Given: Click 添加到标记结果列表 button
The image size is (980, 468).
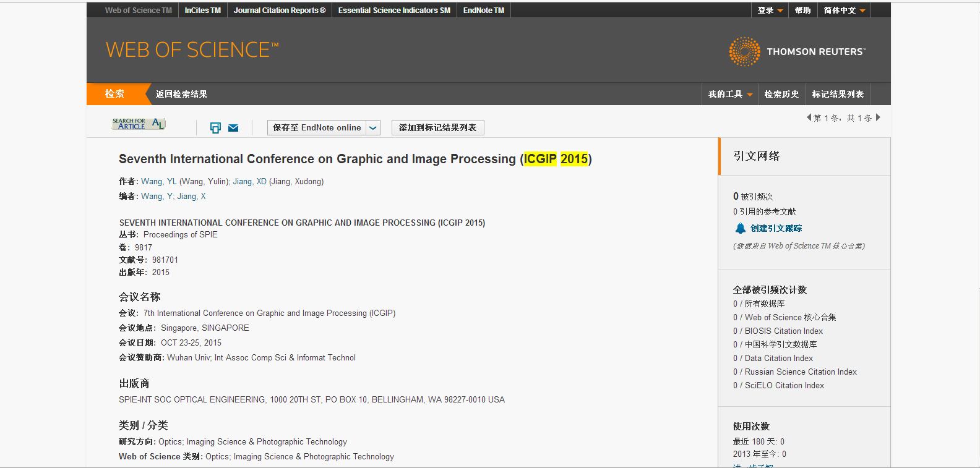Looking at the screenshot, I should 438,128.
